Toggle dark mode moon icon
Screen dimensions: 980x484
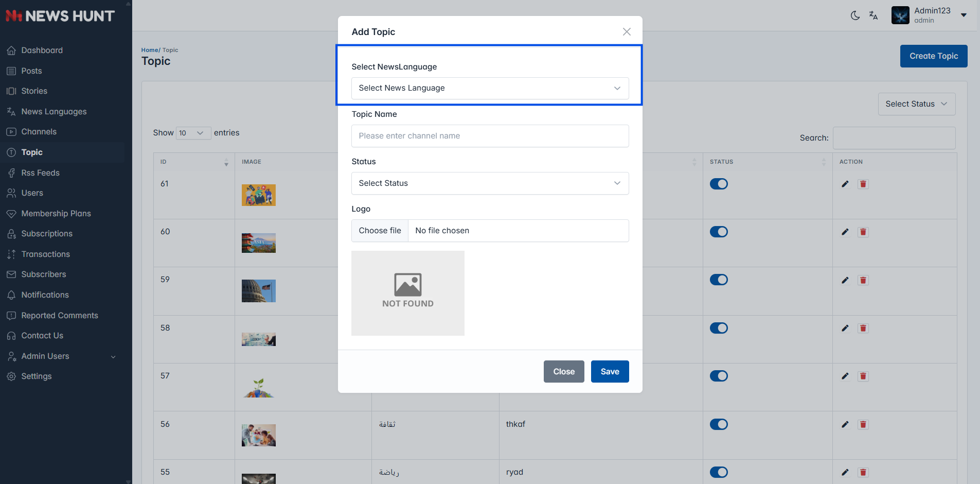click(x=855, y=15)
